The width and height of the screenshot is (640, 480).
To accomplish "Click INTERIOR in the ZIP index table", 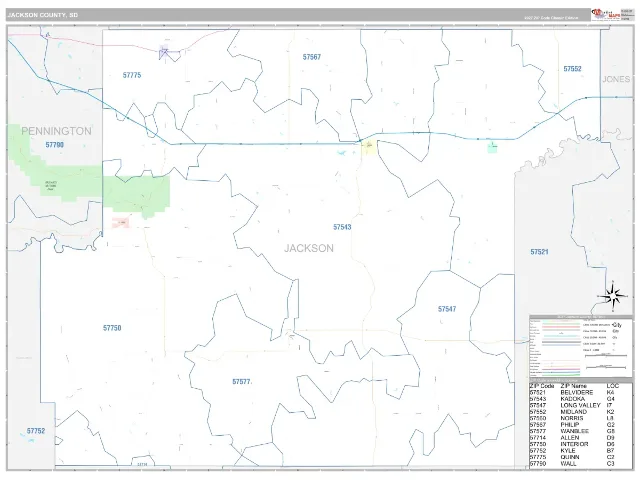I will [x=574, y=444].
